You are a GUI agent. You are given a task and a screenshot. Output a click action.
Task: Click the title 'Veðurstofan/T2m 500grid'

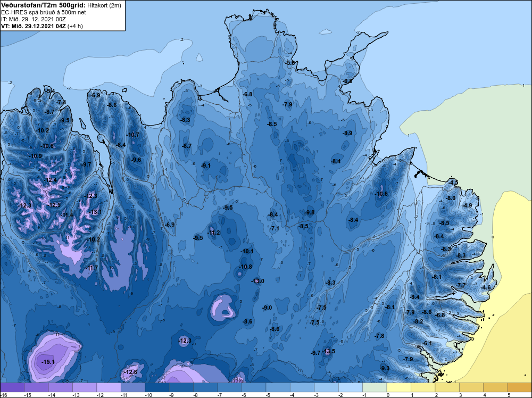click(43, 5)
